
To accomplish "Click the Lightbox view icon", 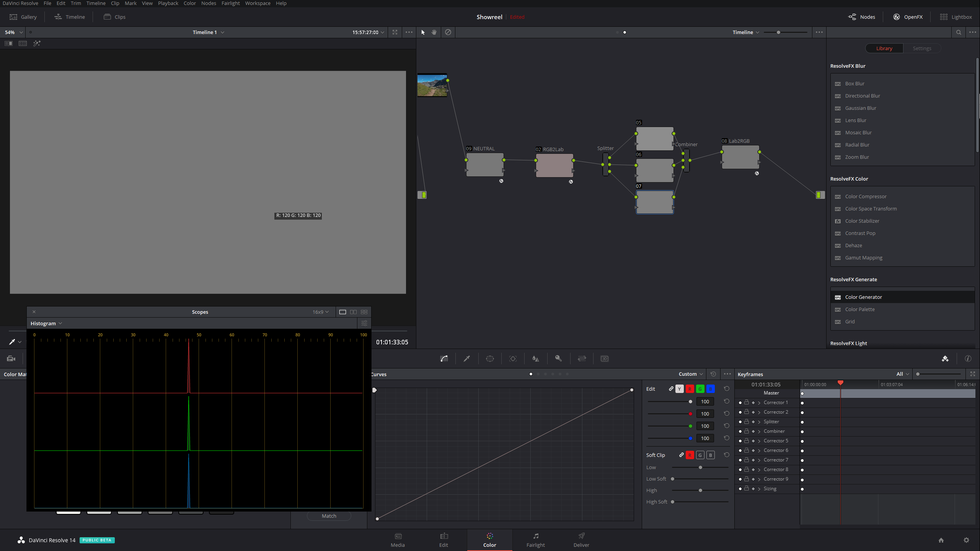I will (944, 17).
